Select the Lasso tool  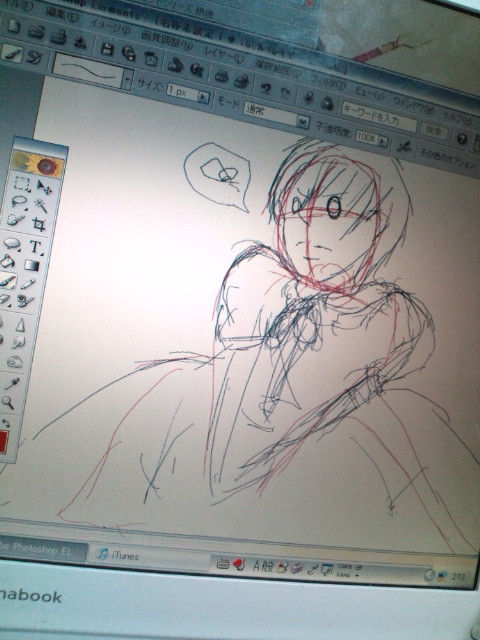pyautogui.click(x=19, y=202)
